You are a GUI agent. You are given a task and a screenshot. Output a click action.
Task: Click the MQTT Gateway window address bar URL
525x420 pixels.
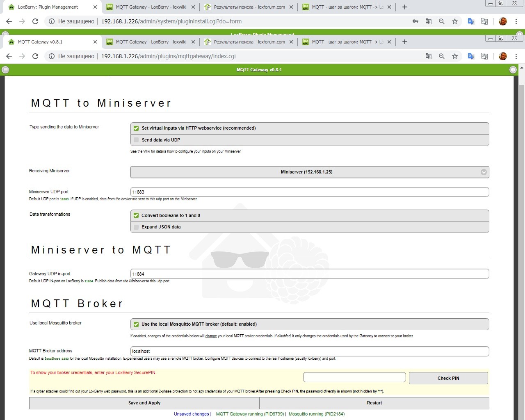click(x=169, y=56)
